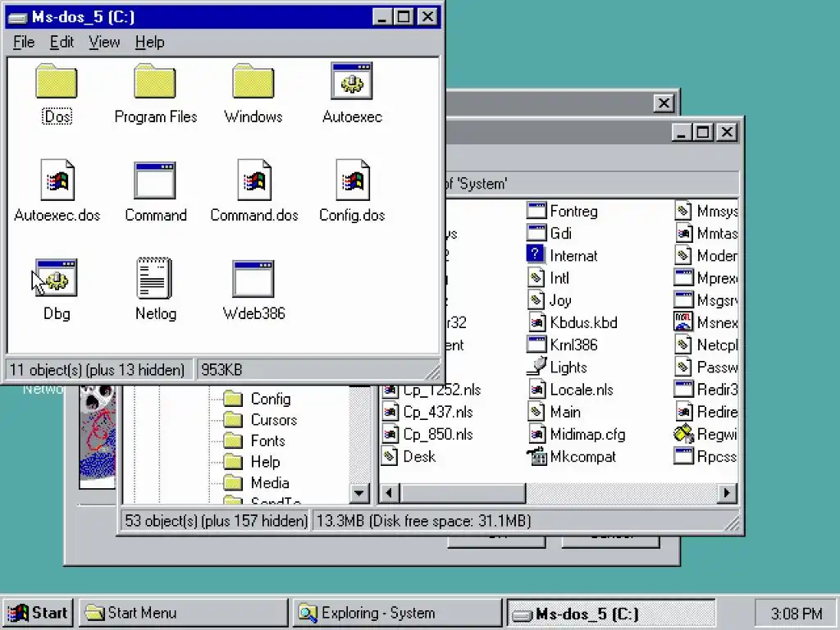Select the Krnl386 file
The image size is (840, 630).
click(x=562, y=345)
